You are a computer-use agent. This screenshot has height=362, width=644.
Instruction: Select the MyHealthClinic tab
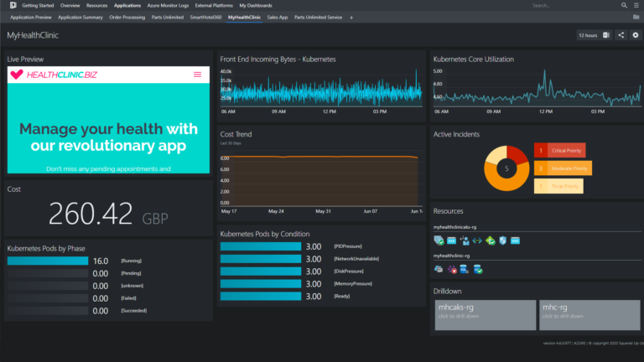click(x=244, y=18)
